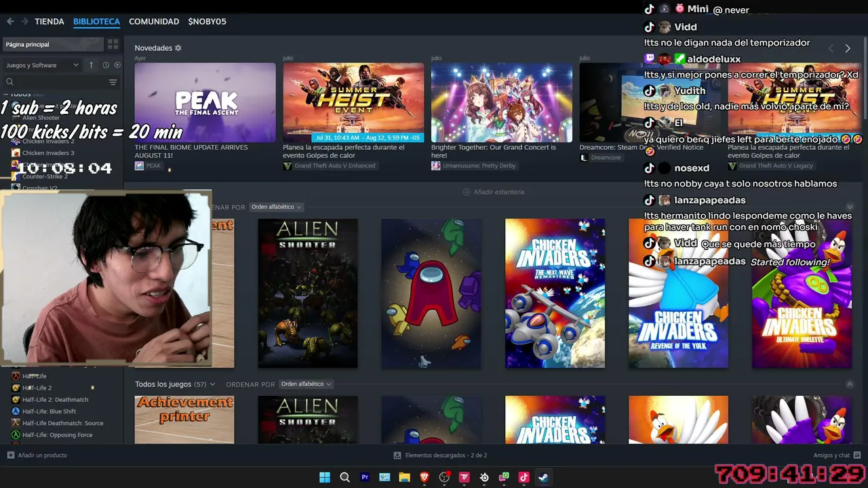868x488 pixels.
Task: Open the PEAK Final Ascent news thumbnail
Action: [x=205, y=102]
